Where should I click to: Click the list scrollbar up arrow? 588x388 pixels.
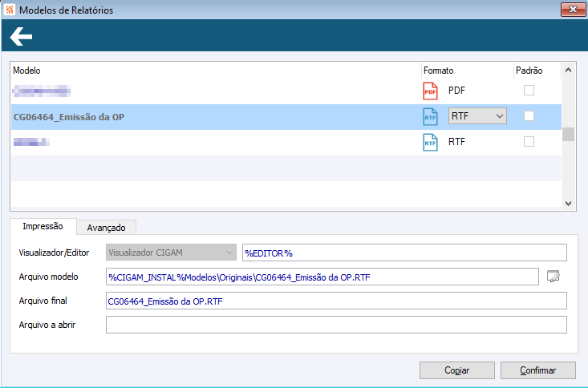pos(568,70)
